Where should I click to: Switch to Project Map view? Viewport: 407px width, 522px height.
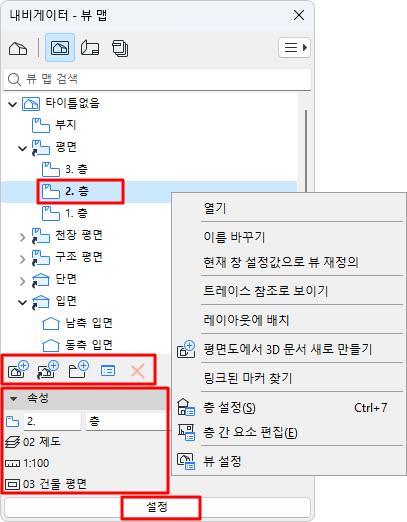tap(18, 48)
